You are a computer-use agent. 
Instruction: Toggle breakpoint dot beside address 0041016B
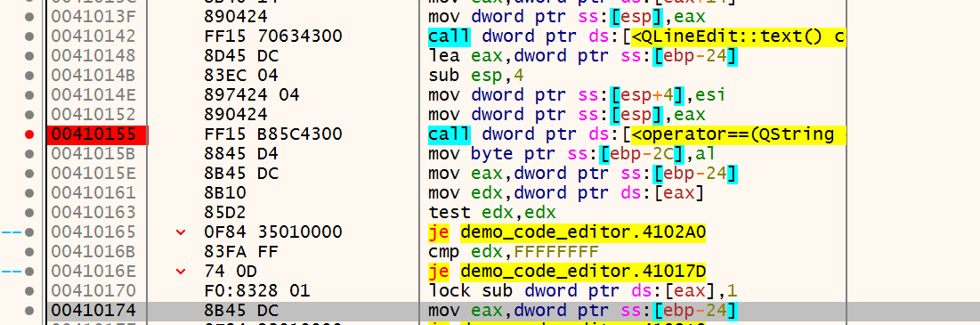(x=28, y=251)
